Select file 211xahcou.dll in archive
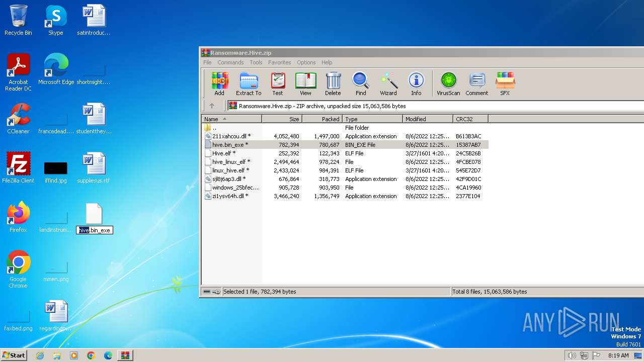The width and height of the screenshot is (644, 362). point(345,136)
